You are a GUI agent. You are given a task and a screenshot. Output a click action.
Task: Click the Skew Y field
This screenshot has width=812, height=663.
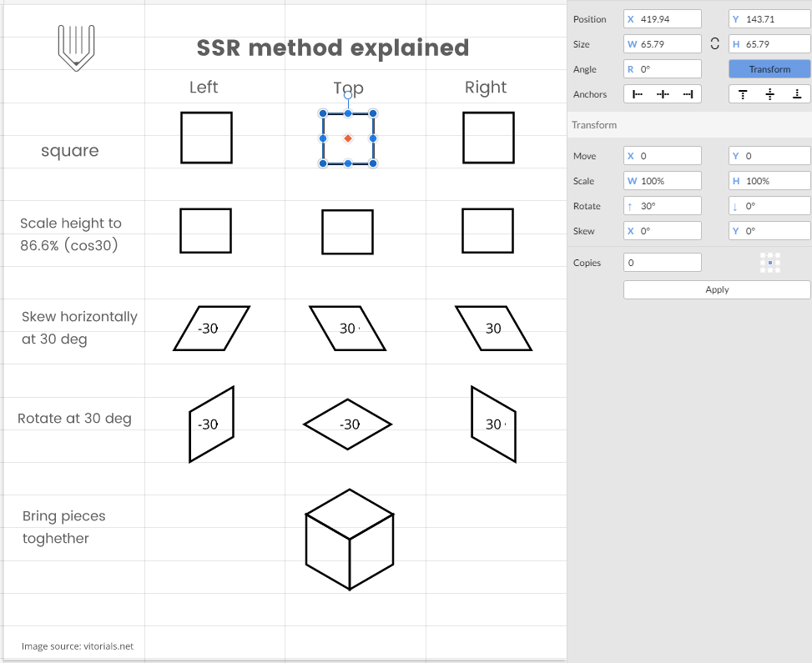(x=769, y=231)
